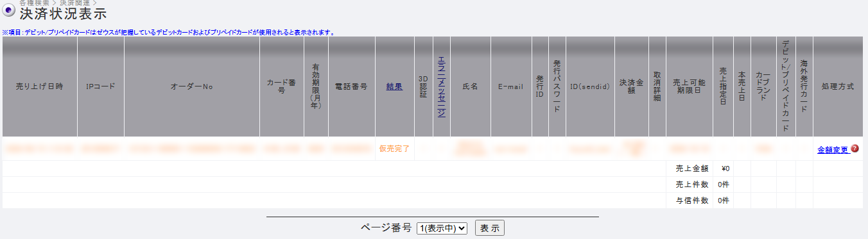Click the blue デビット/プリペイドカード note text
The image size is (868, 239).
click(x=168, y=32)
